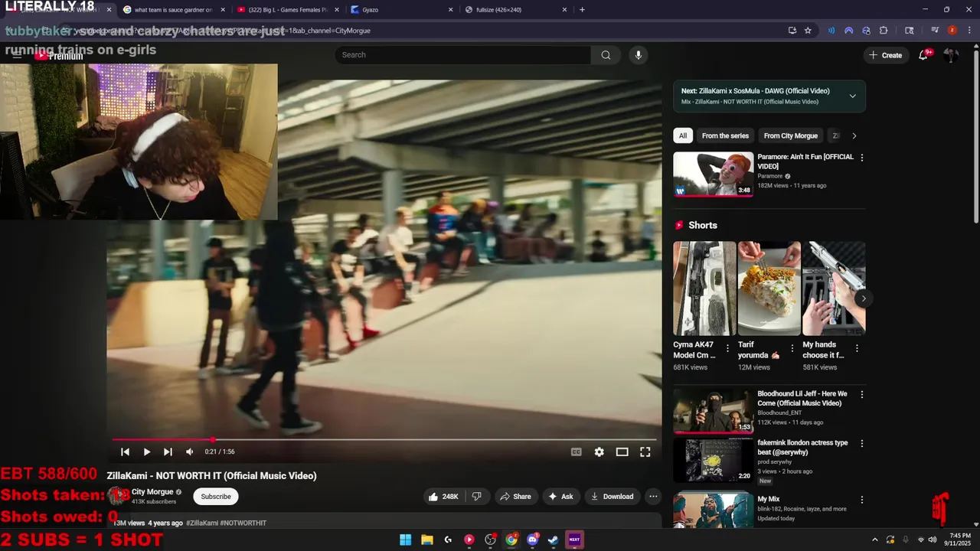
Task: Click install app icon in address bar
Action: (792, 31)
